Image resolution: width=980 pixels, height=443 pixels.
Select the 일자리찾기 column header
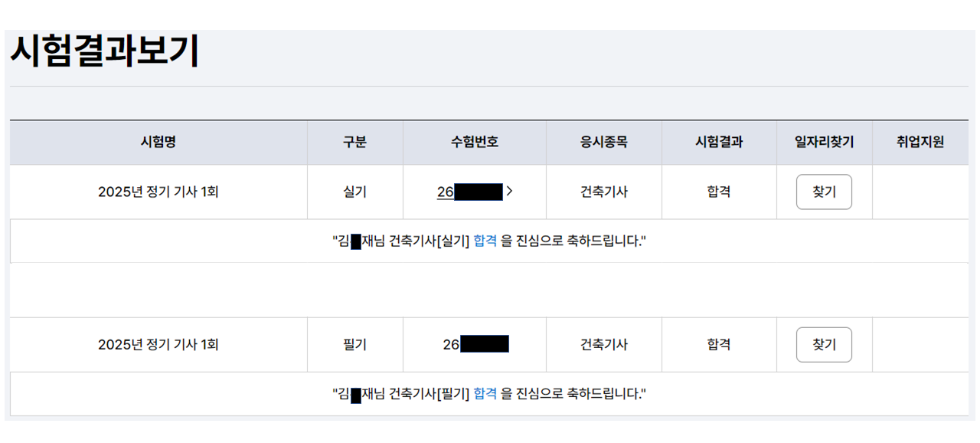pyautogui.click(x=824, y=142)
